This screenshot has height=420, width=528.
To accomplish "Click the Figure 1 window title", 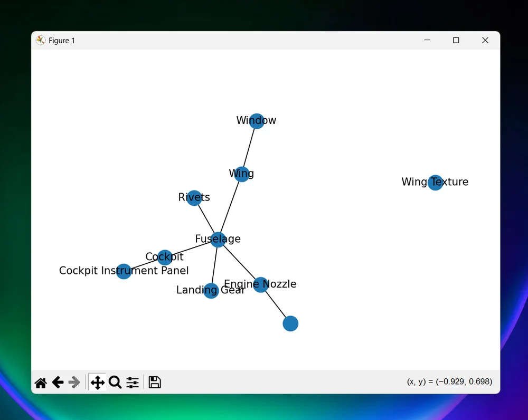I will tap(62, 41).
